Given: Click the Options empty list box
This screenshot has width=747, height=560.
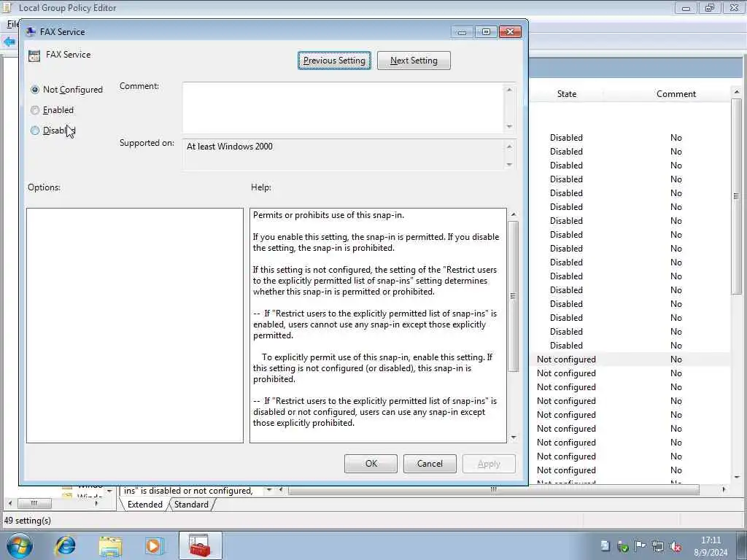Looking at the screenshot, I should coord(135,325).
